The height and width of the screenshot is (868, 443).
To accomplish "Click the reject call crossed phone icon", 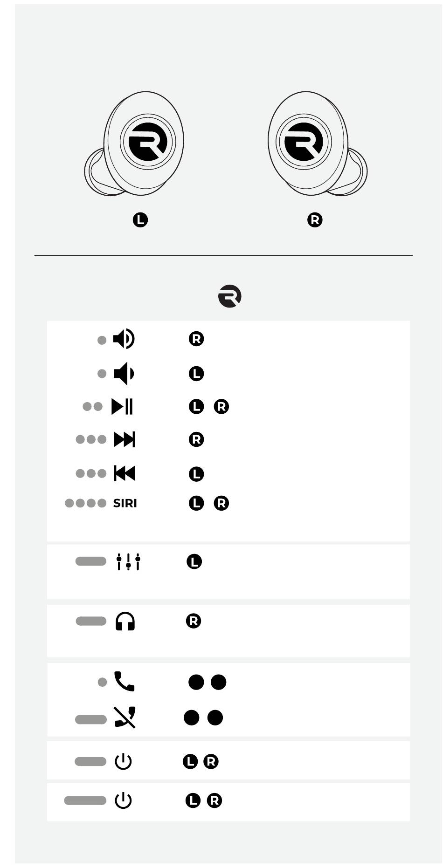I will tap(125, 717).
